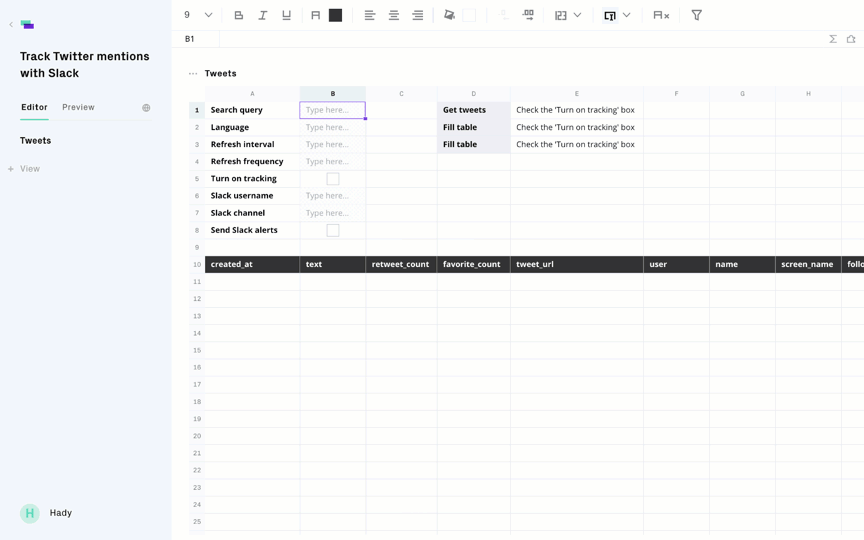Align text to the left
Screen dimensions: 864x540
[x=370, y=15]
